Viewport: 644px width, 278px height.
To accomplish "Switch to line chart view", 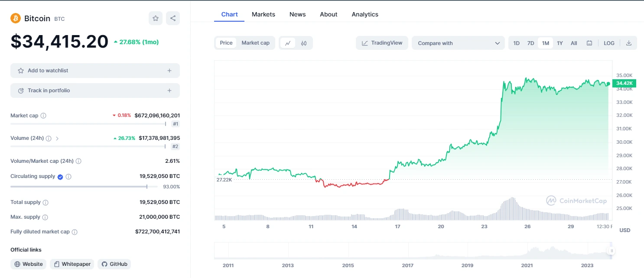I will click(x=288, y=43).
